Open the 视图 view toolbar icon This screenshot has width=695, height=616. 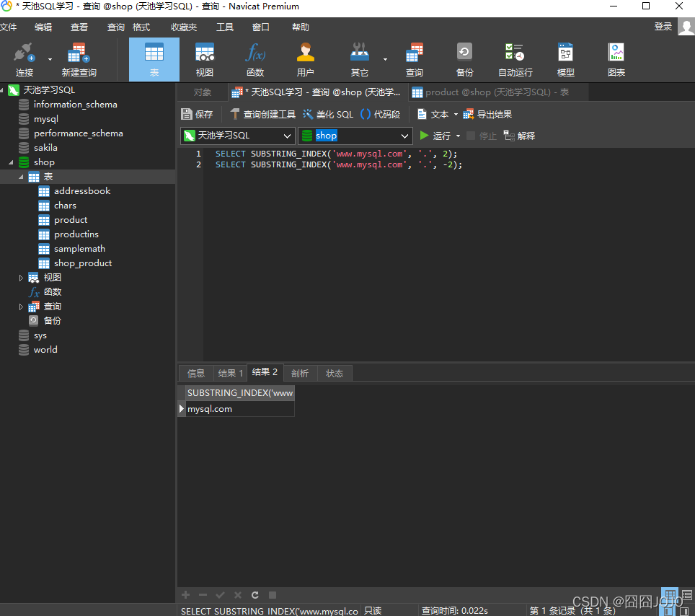pyautogui.click(x=204, y=59)
